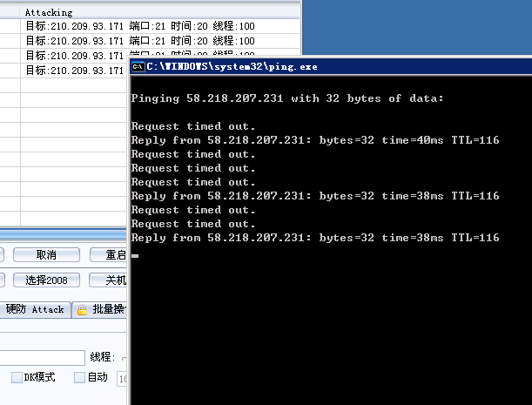
Task: Click the ping.exe window title bar
Action: pyautogui.click(x=331, y=66)
